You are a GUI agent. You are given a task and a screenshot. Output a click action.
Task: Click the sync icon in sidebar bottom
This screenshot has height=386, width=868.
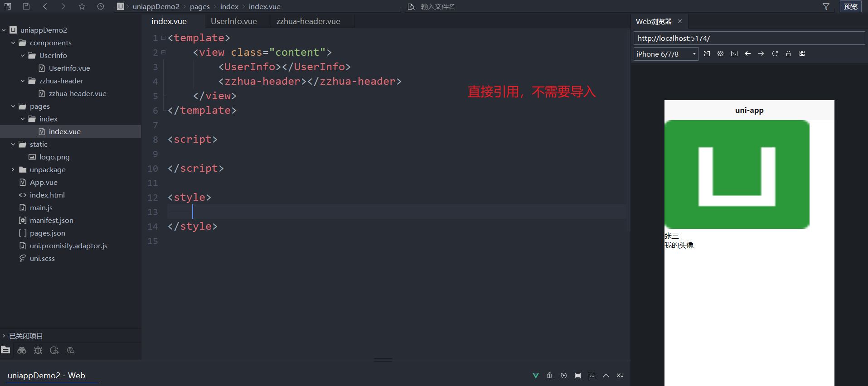(x=54, y=350)
